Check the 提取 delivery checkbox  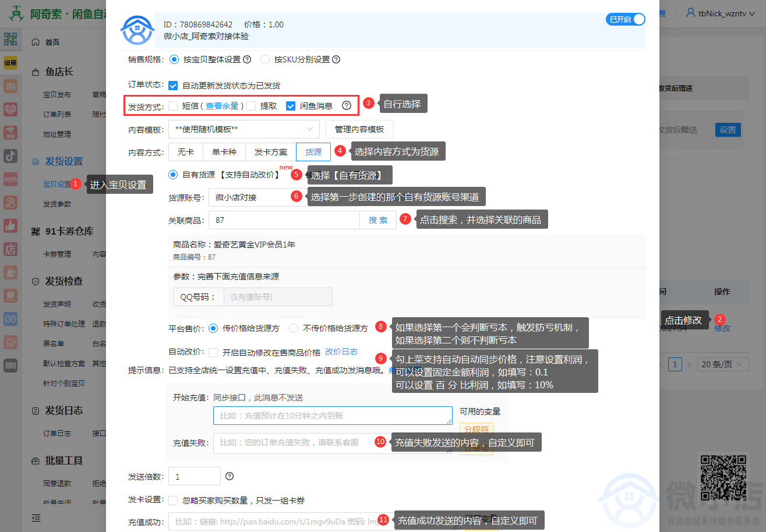[x=251, y=106]
